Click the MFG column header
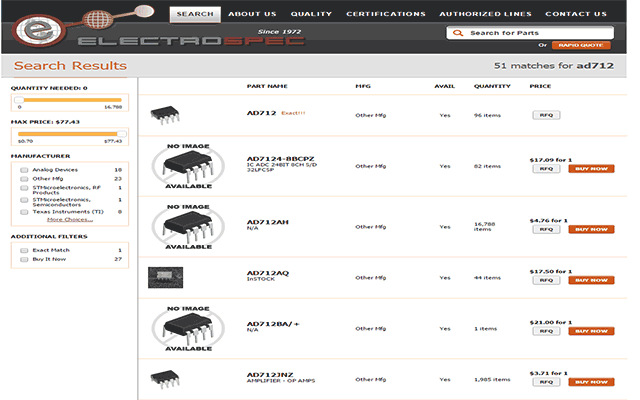 (363, 86)
